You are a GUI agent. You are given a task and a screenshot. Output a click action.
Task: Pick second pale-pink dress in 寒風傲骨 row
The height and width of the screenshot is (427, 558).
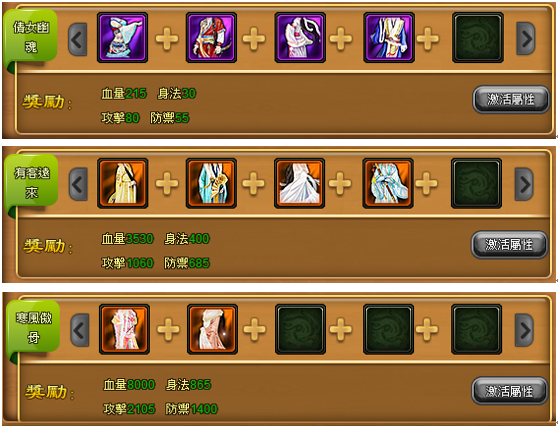(x=212, y=330)
